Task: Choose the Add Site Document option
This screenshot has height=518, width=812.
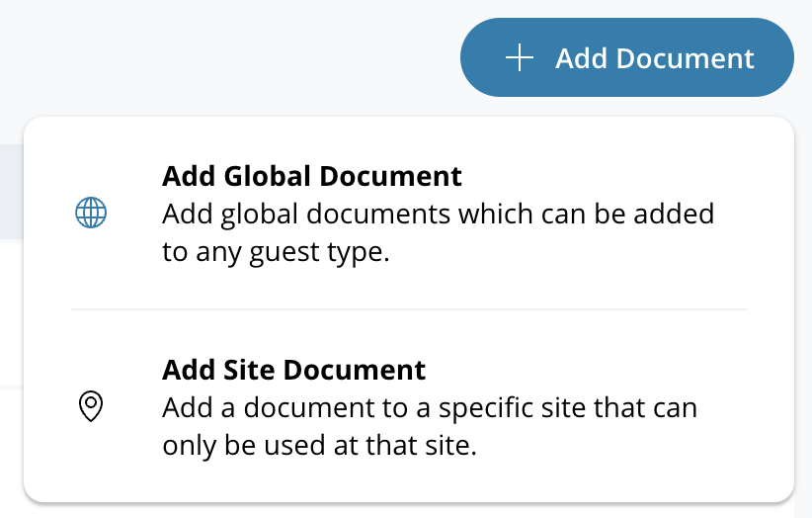Action: pos(408,406)
